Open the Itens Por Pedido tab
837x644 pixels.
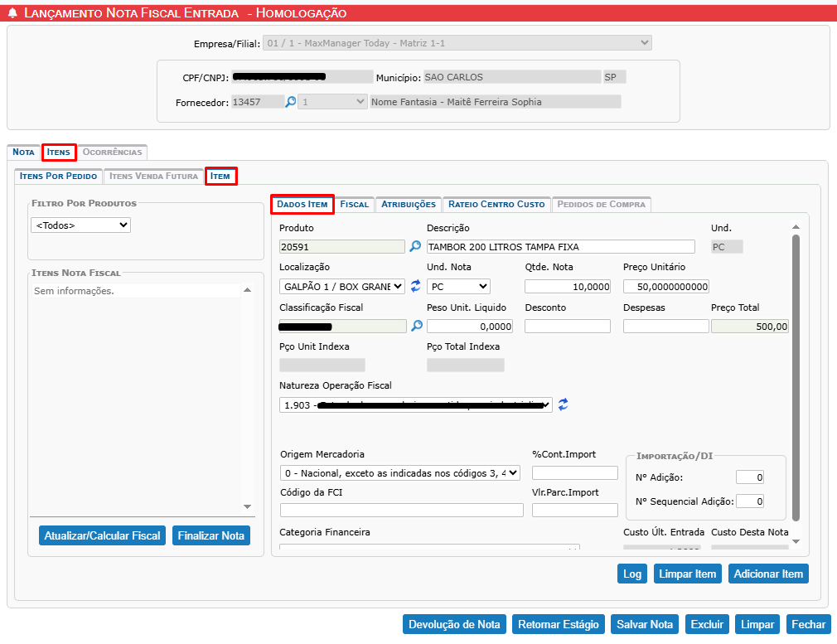pos(58,176)
